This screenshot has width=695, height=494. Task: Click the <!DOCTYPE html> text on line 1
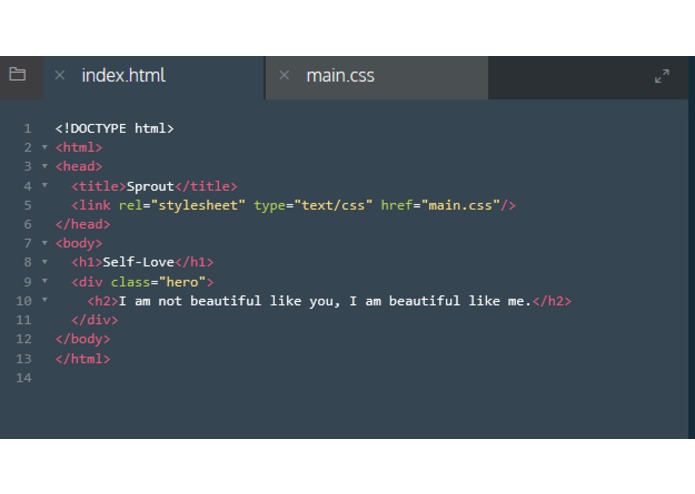tap(114, 128)
